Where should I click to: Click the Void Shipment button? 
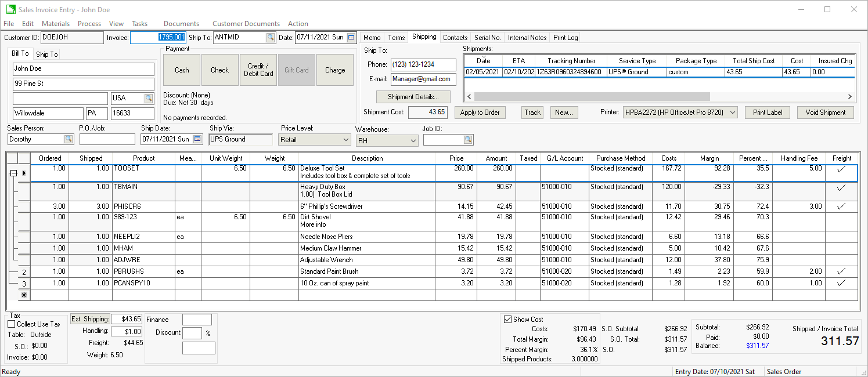[825, 113]
